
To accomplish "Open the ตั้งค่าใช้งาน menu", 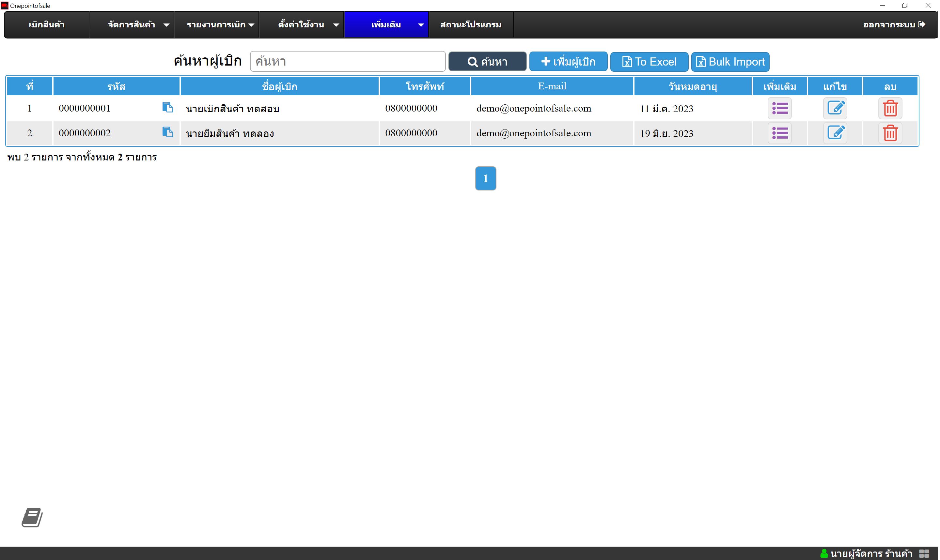I will tap(301, 24).
